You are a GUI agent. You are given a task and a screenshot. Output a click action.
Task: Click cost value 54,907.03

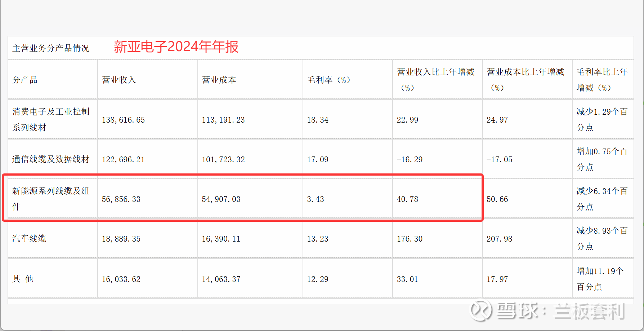pyautogui.click(x=221, y=199)
